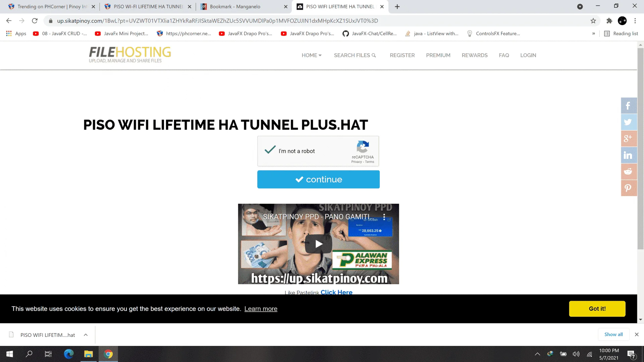The image size is (644, 362).
Task: Open volume control in system tray
Action: click(576, 354)
